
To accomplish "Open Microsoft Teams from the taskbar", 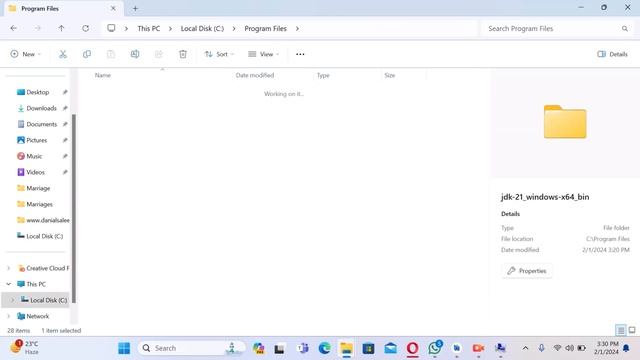I will (x=302, y=348).
